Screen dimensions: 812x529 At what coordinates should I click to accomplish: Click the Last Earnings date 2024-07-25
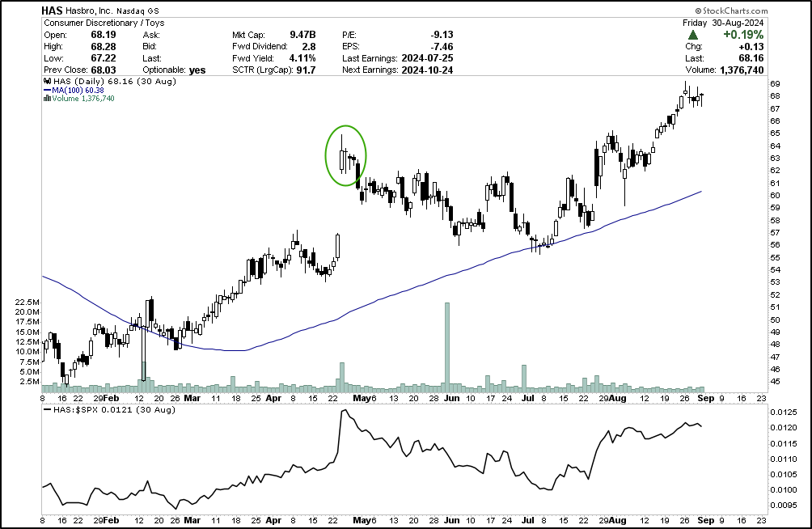(427, 58)
